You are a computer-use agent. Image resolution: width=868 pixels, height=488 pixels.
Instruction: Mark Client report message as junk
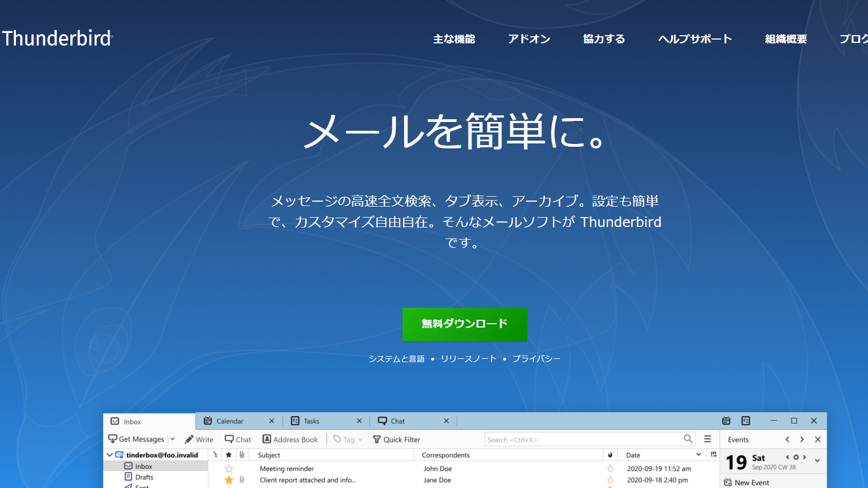point(610,480)
